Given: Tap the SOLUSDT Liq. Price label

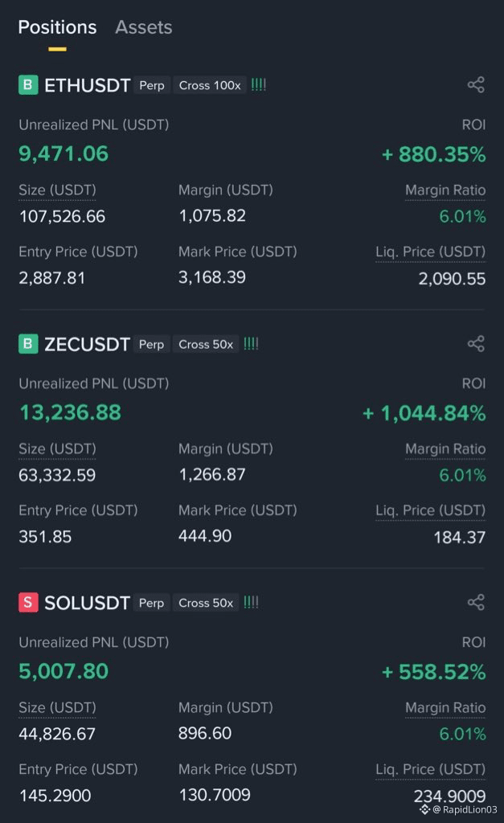Looking at the screenshot, I should click(x=431, y=769).
